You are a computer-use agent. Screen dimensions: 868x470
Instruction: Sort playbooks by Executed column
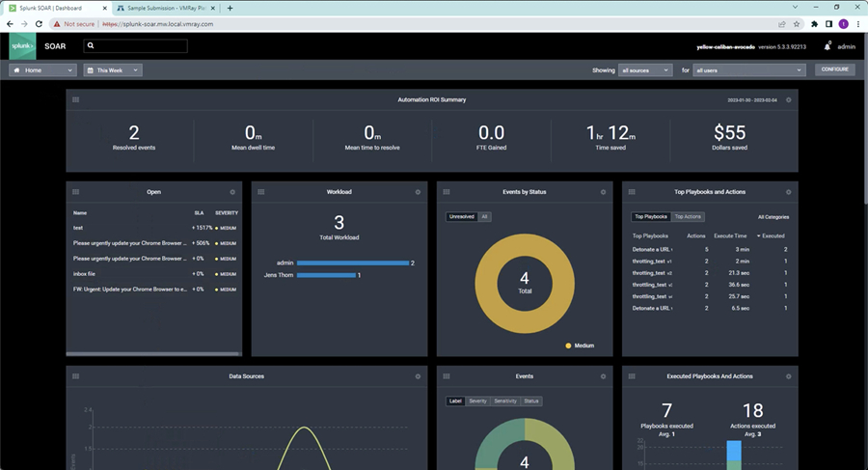point(771,236)
